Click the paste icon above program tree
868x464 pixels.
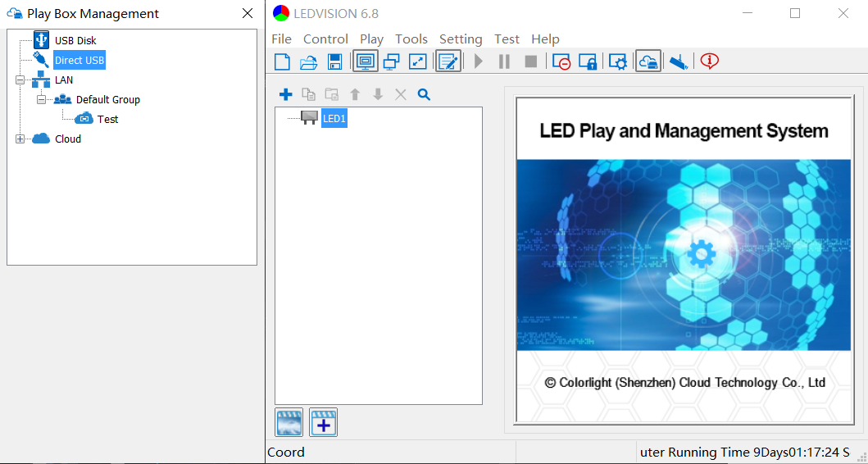click(x=332, y=94)
